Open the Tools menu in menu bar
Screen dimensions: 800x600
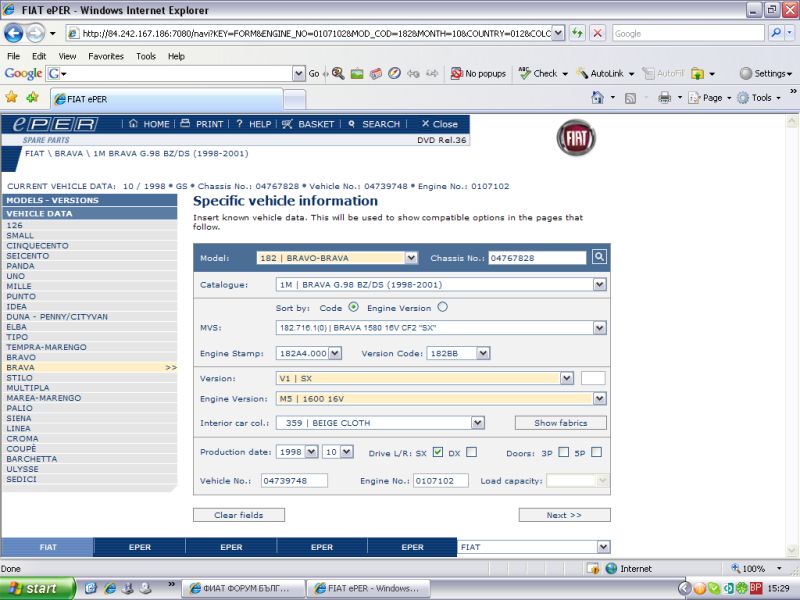pyautogui.click(x=146, y=56)
